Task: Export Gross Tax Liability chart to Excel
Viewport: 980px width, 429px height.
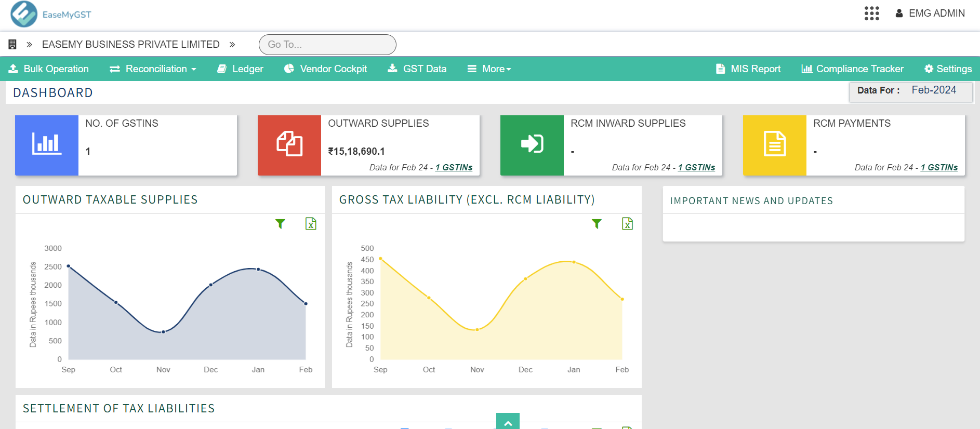Action: 627,224
